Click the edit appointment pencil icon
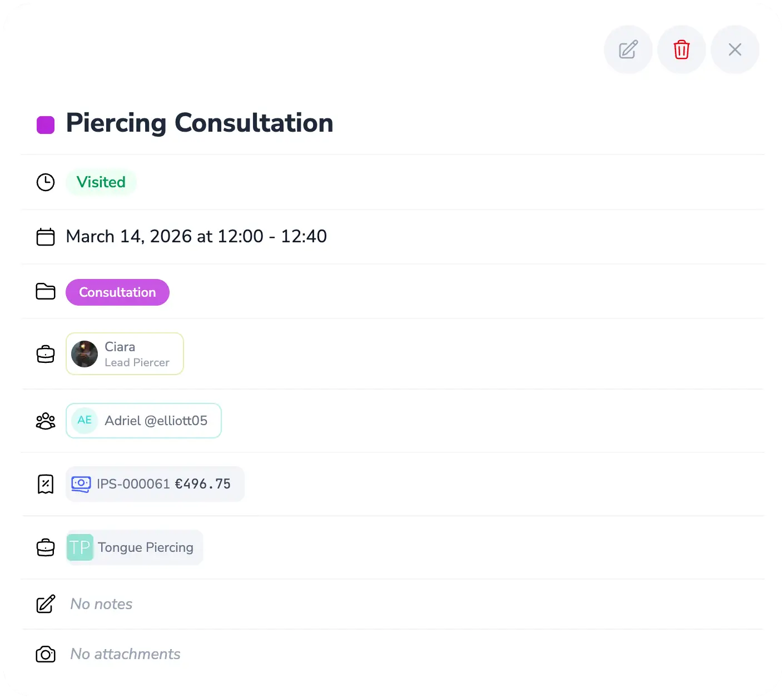784x698 pixels. tap(628, 49)
